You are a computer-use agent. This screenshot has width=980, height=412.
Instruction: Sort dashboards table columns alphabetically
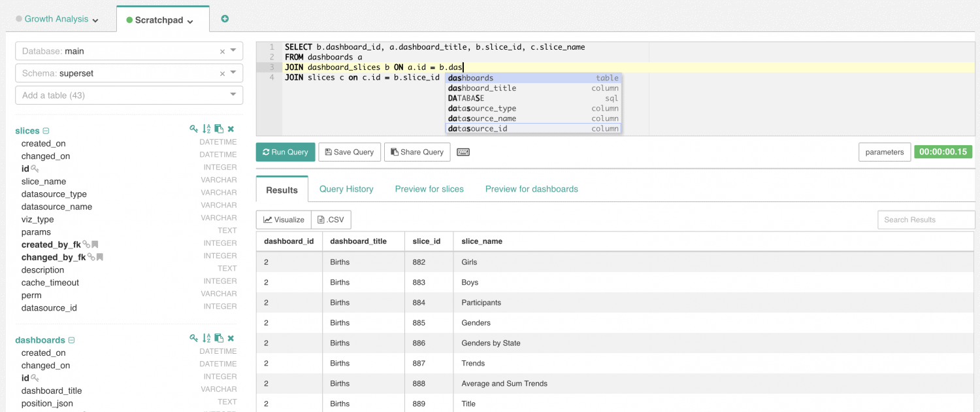pos(206,339)
